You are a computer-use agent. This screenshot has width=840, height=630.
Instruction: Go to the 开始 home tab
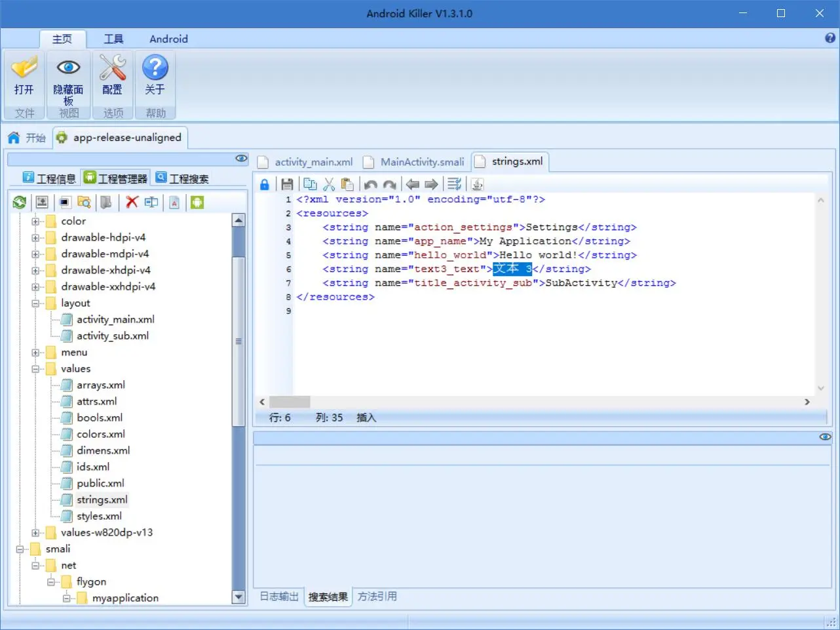click(x=27, y=138)
